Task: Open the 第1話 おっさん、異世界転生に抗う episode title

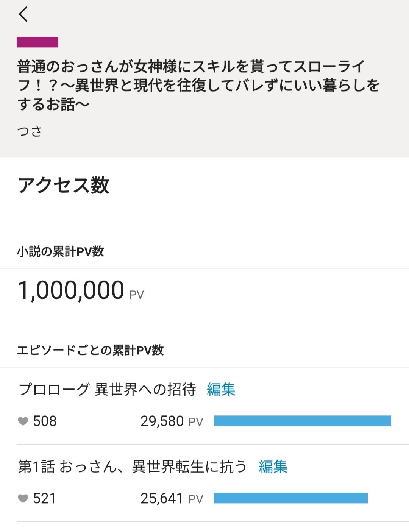Action: (132, 466)
